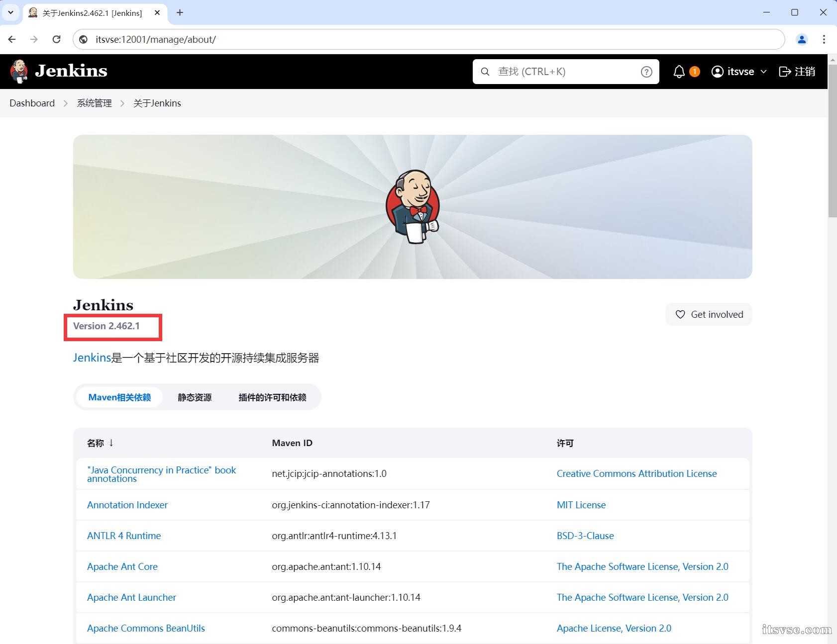Select the Maven相关依赖 tab

coord(119,397)
